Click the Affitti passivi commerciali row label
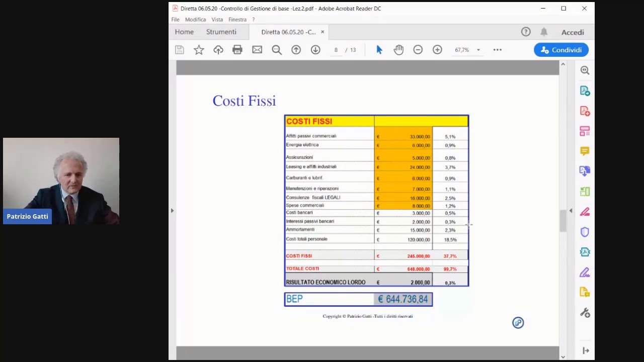 pyautogui.click(x=311, y=136)
